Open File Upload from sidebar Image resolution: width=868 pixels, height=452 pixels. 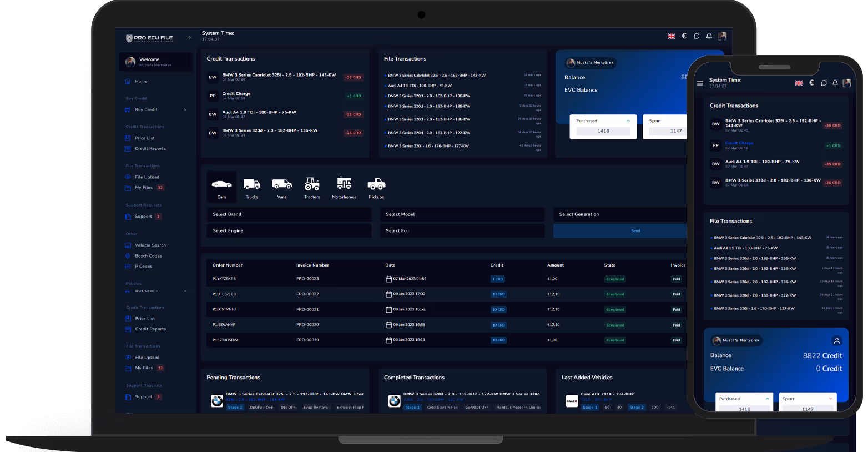pyautogui.click(x=147, y=177)
